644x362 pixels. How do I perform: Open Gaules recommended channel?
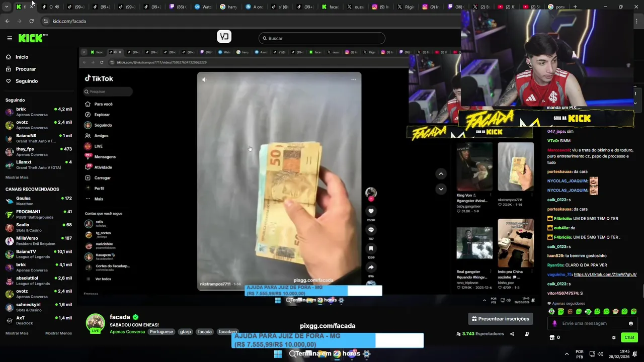(39, 201)
